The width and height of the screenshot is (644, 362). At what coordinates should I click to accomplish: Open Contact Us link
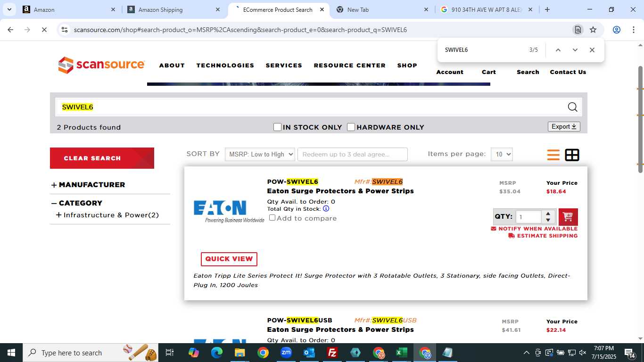coord(568,72)
